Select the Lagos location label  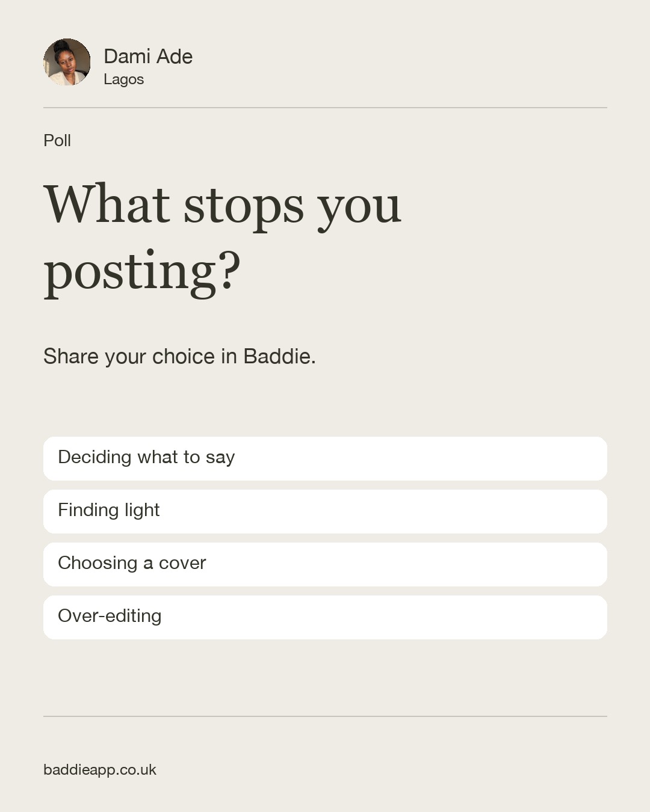point(123,79)
